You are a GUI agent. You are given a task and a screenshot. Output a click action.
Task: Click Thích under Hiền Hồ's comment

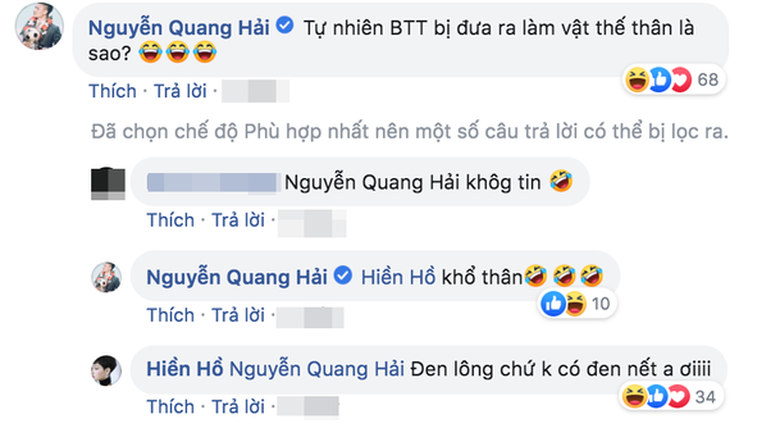pos(171,407)
